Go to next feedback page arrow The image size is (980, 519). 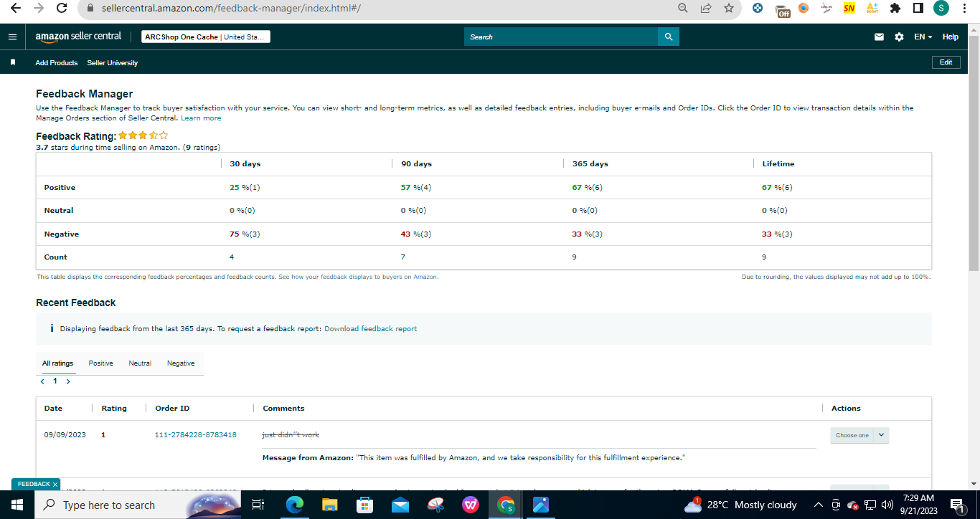coord(68,381)
